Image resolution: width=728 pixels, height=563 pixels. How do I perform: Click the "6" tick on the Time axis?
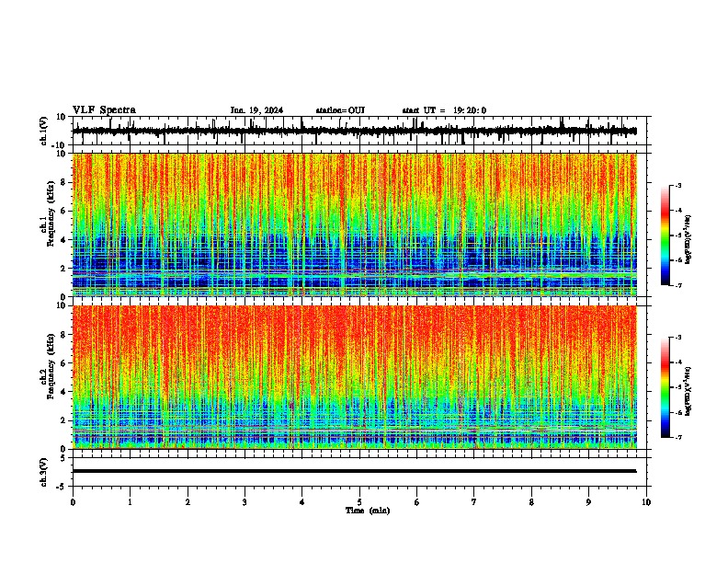[x=417, y=502]
